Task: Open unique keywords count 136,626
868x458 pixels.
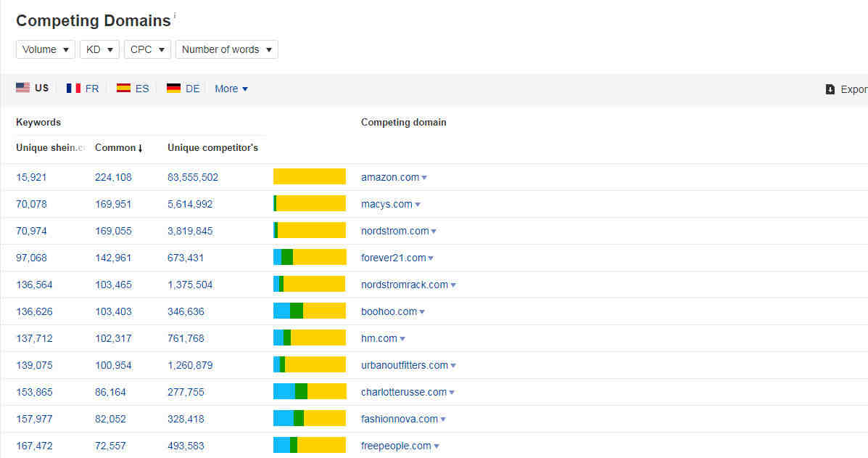Action: (x=34, y=312)
